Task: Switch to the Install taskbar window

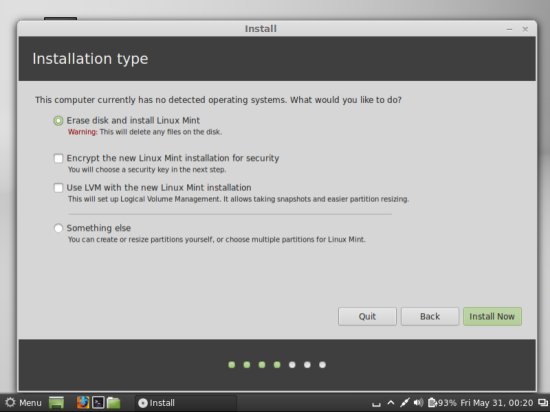Action: [x=186, y=403]
